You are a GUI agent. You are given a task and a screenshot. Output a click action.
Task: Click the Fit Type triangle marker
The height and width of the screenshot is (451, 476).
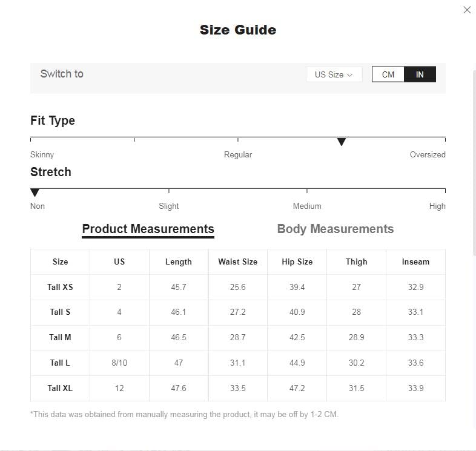coord(342,142)
